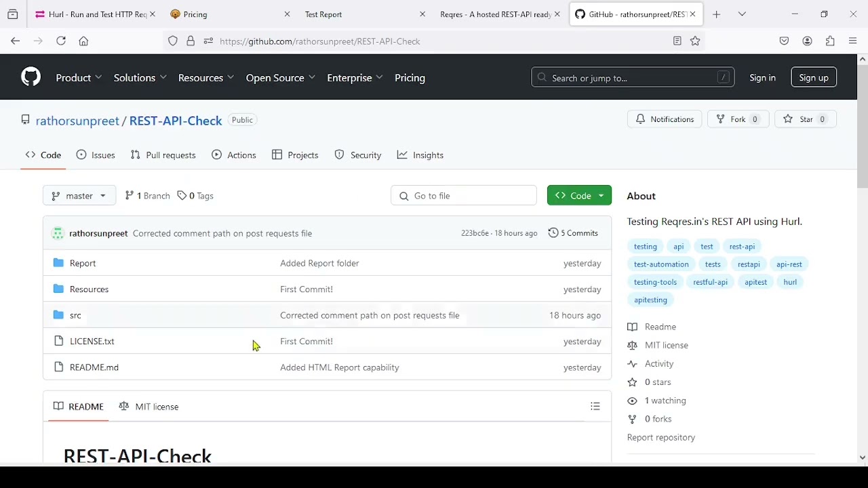Toggle reader view icon in address bar
This screenshot has height=488, width=868.
[x=677, y=41]
